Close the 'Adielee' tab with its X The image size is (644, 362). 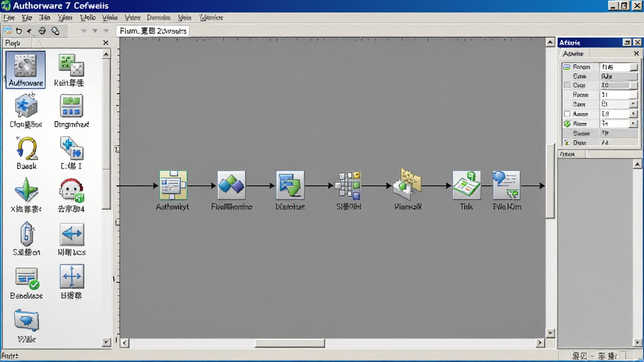636,54
